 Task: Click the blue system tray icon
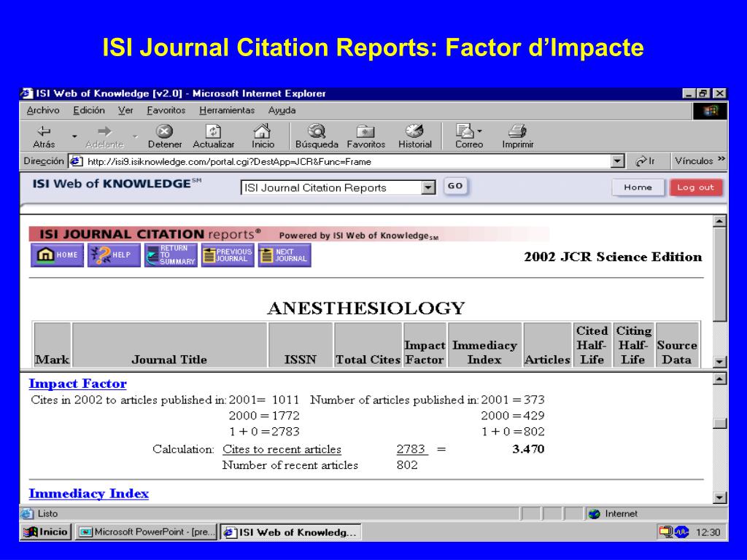[x=681, y=532]
